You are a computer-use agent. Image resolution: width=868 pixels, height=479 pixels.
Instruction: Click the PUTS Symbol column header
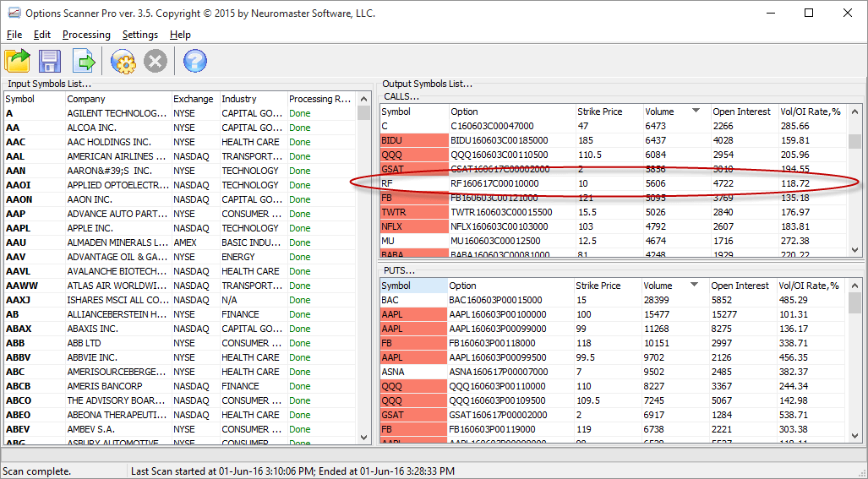(413, 286)
